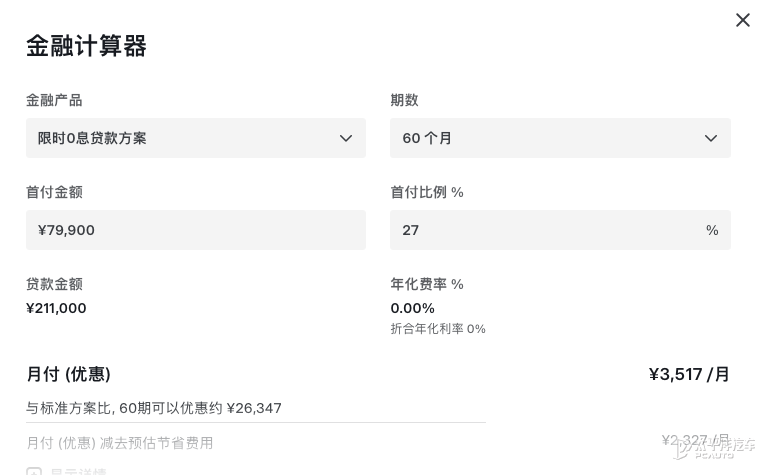Screen dimensions: 770x475
Task: Click the 金融计算器 title
Action: click(86, 46)
